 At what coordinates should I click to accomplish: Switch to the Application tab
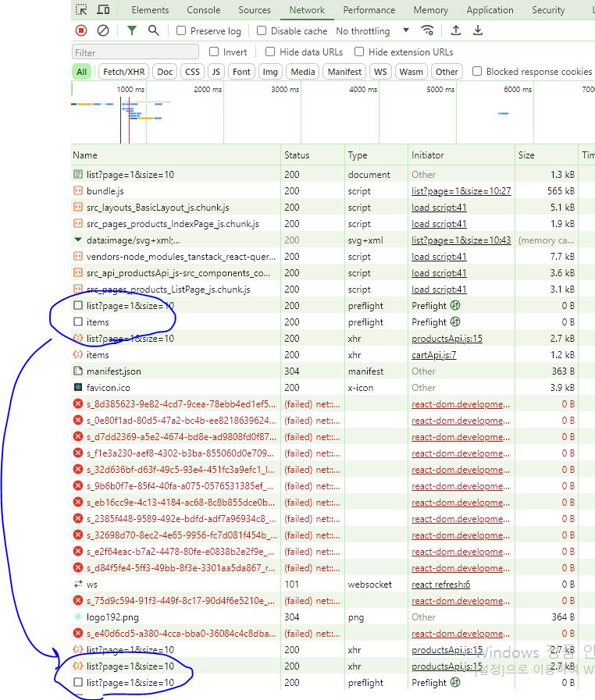point(490,10)
